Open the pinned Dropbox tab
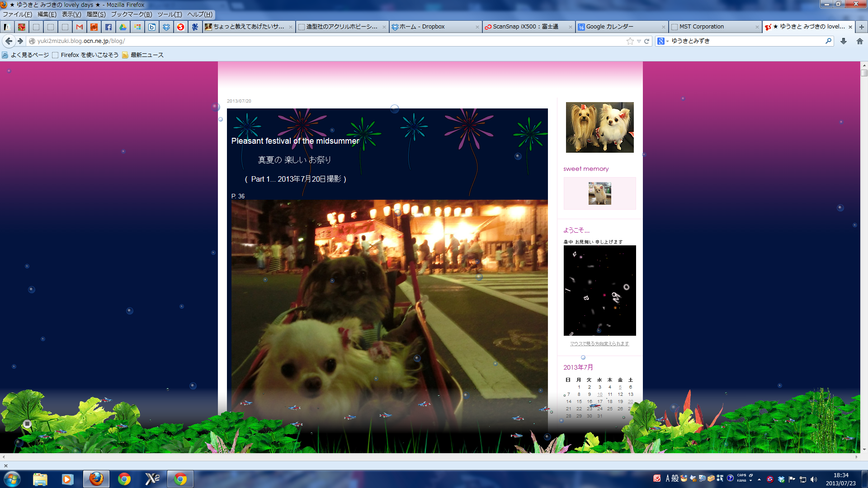 click(x=166, y=27)
